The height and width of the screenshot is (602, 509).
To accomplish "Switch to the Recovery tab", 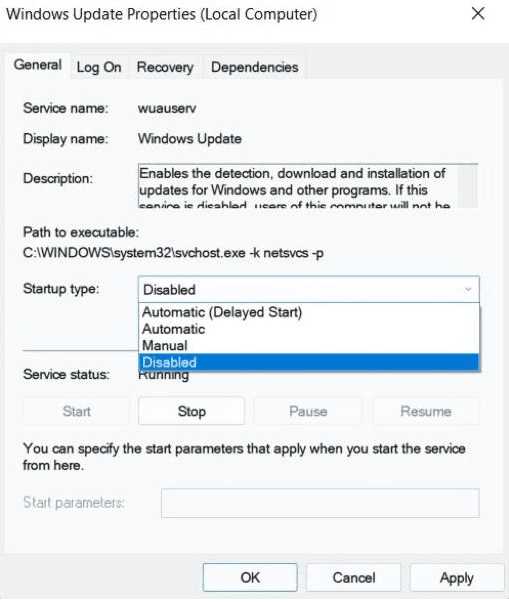I will [x=165, y=67].
